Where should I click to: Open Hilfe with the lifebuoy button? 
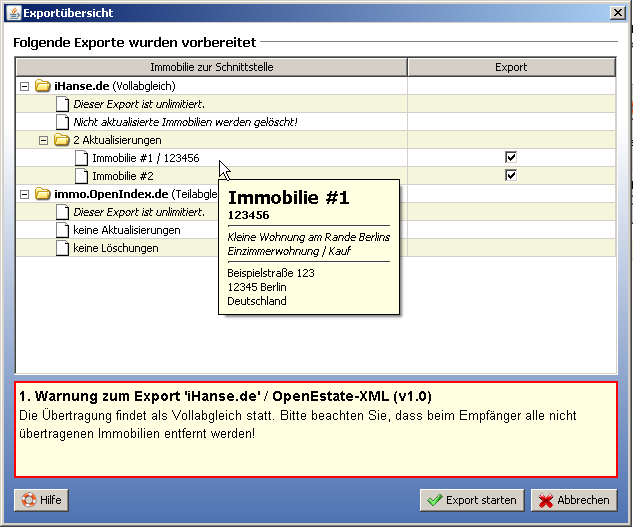(41, 500)
